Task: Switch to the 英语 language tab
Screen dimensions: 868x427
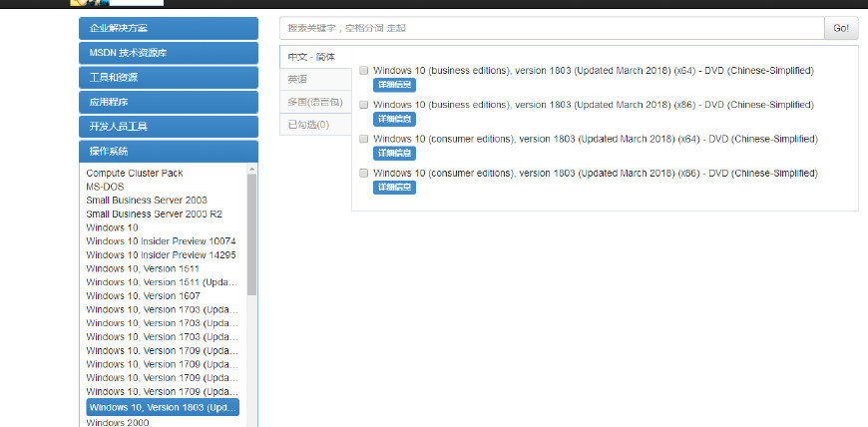Action: tap(315, 79)
